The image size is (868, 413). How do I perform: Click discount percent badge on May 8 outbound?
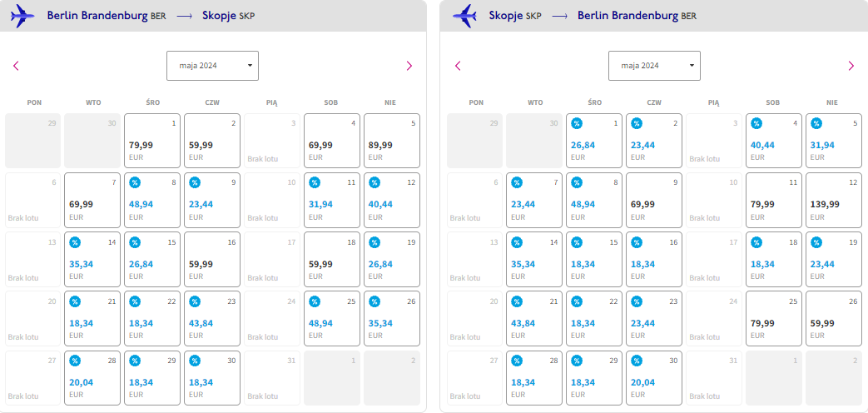click(135, 182)
